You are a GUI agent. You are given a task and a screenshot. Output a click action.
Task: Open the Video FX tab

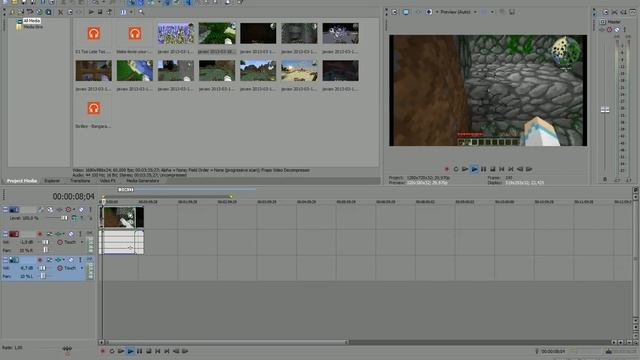tap(108, 180)
